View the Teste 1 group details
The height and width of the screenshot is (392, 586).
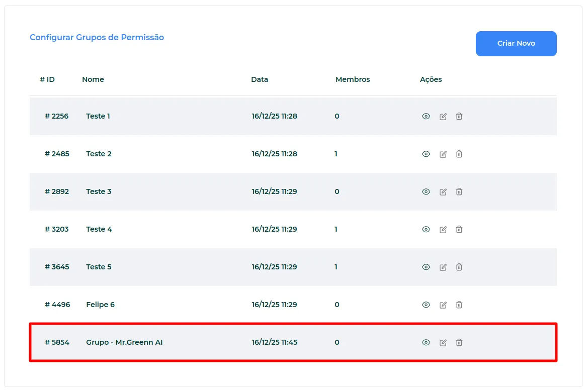coord(426,117)
